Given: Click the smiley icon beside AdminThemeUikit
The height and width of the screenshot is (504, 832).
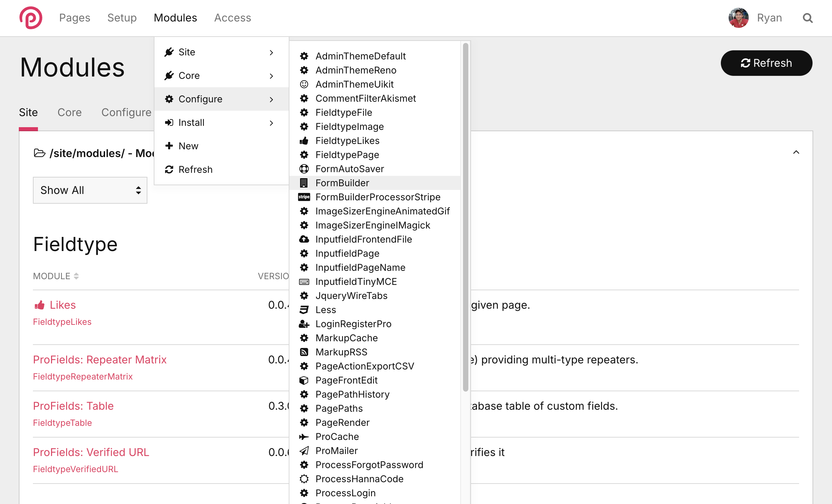Looking at the screenshot, I should 304,84.
